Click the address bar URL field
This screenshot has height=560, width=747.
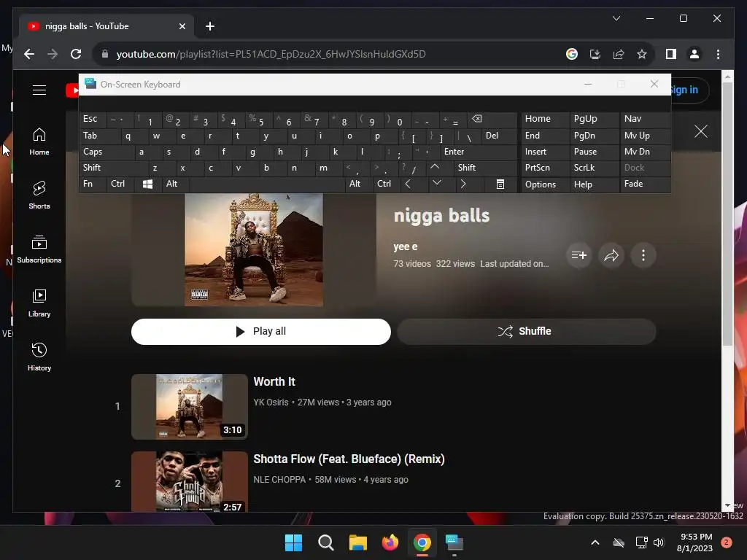pos(271,54)
